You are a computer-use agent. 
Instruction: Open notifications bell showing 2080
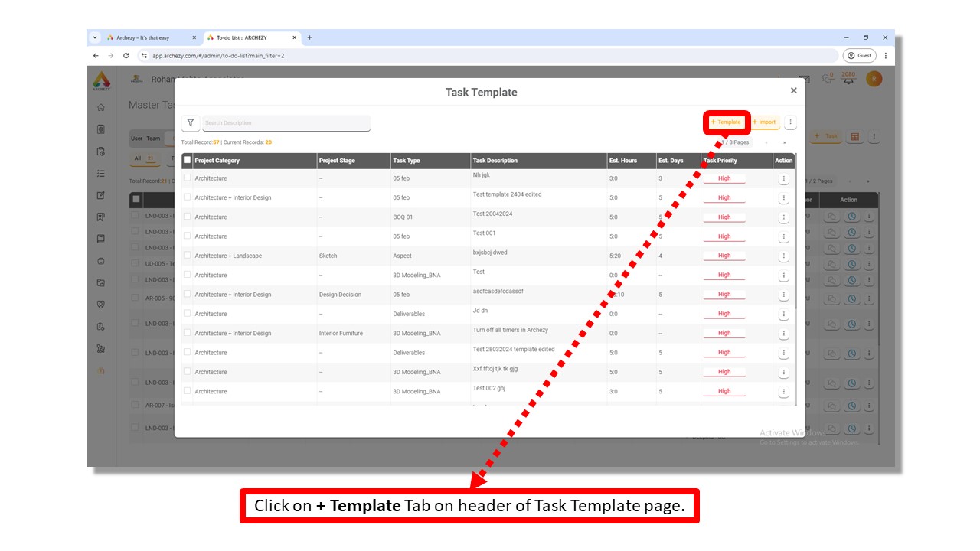click(848, 78)
